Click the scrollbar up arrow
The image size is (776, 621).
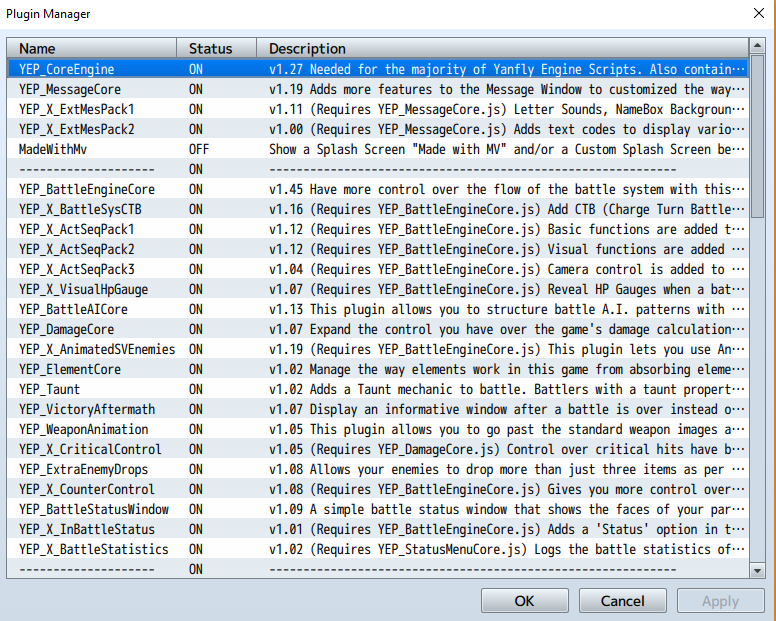click(757, 46)
